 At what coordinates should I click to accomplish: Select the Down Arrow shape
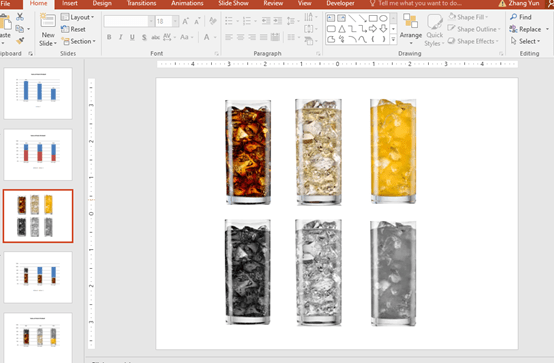coord(383,29)
